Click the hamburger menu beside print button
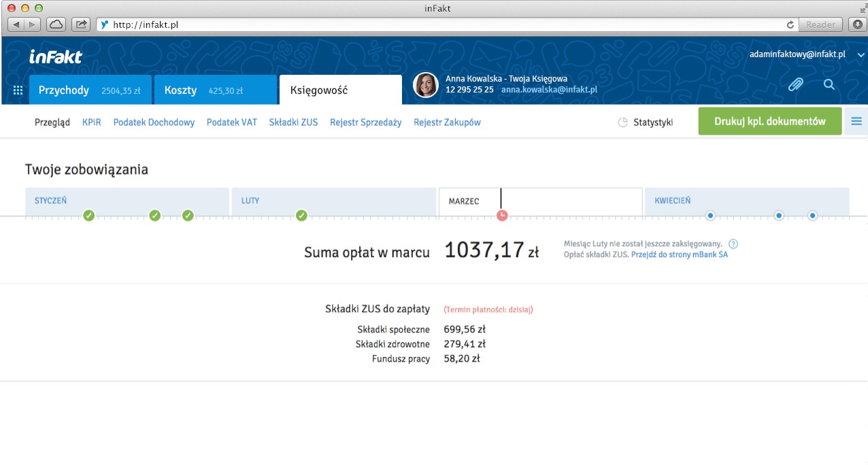Screen dimensions: 868x465 click(x=856, y=122)
